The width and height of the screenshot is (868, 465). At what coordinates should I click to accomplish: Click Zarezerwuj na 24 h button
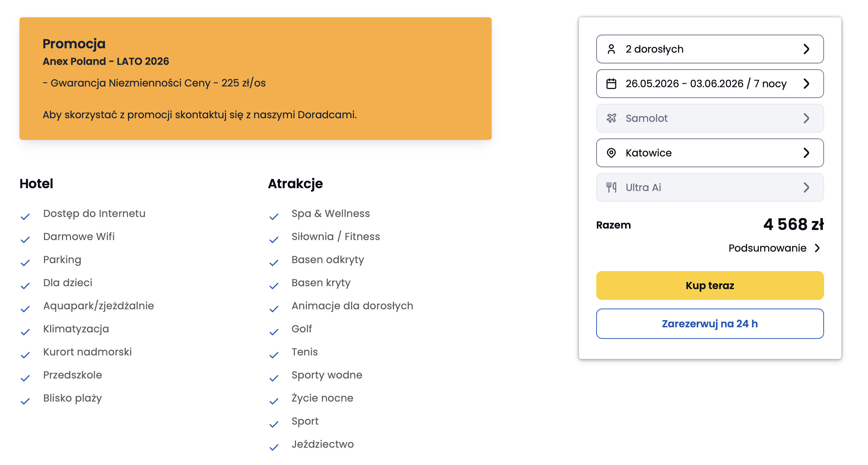pos(710,324)
